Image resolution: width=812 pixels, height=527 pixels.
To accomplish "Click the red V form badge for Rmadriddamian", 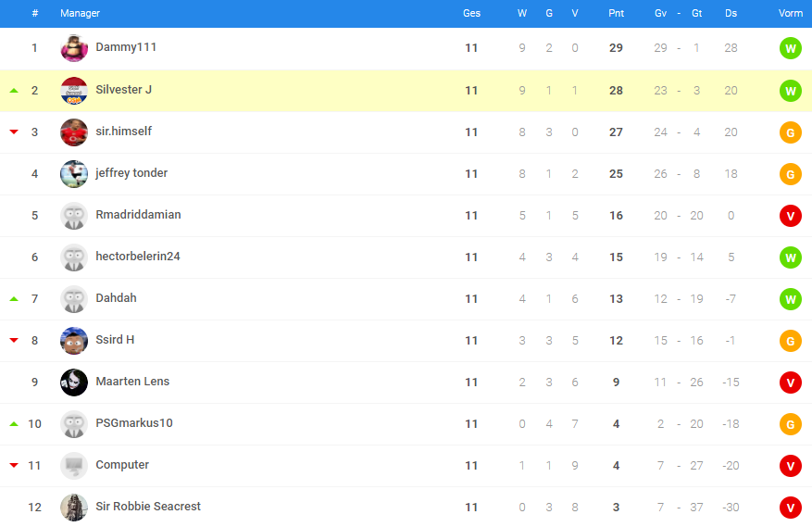I will [x=790, y=215].
